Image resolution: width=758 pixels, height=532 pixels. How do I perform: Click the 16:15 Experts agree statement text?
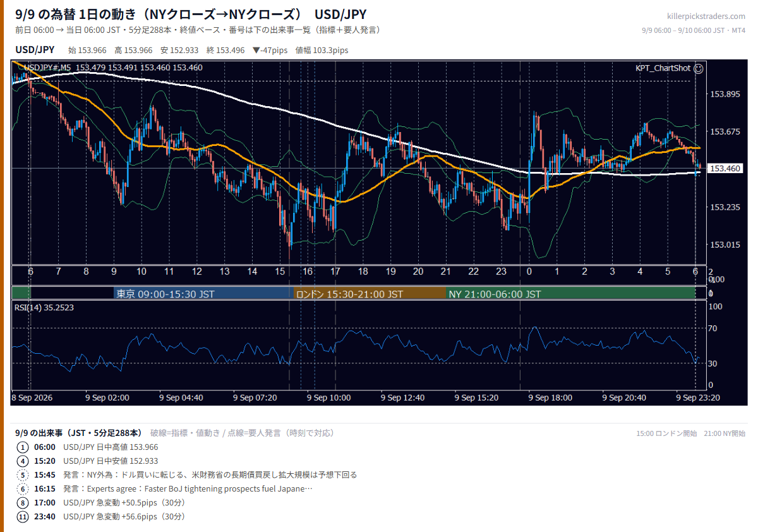(x=188, y=488)
